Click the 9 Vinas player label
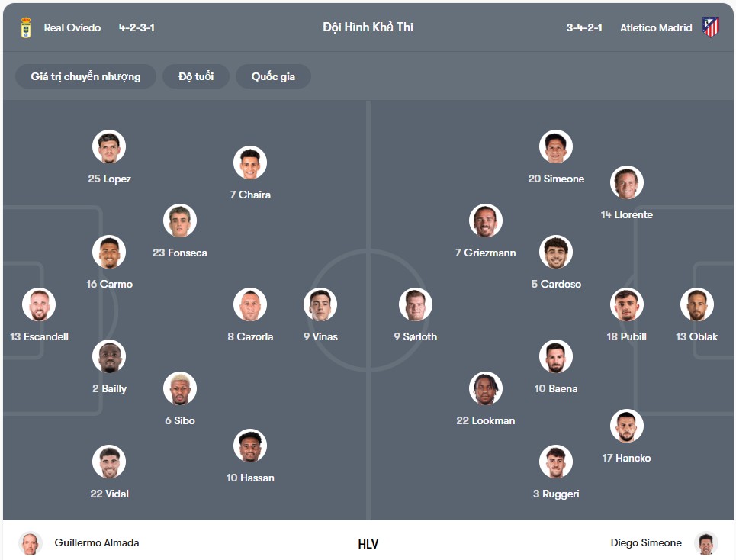 (320, 336)
